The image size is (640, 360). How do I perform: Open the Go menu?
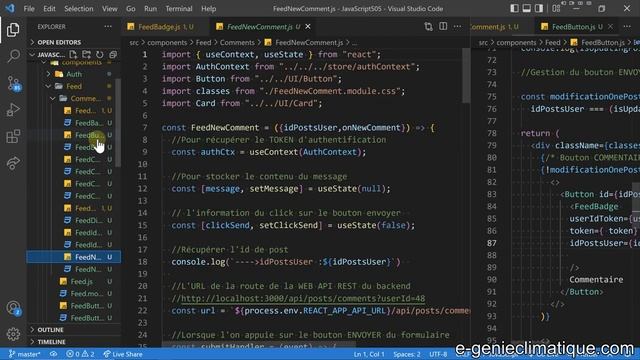click(x=131, y=9)
